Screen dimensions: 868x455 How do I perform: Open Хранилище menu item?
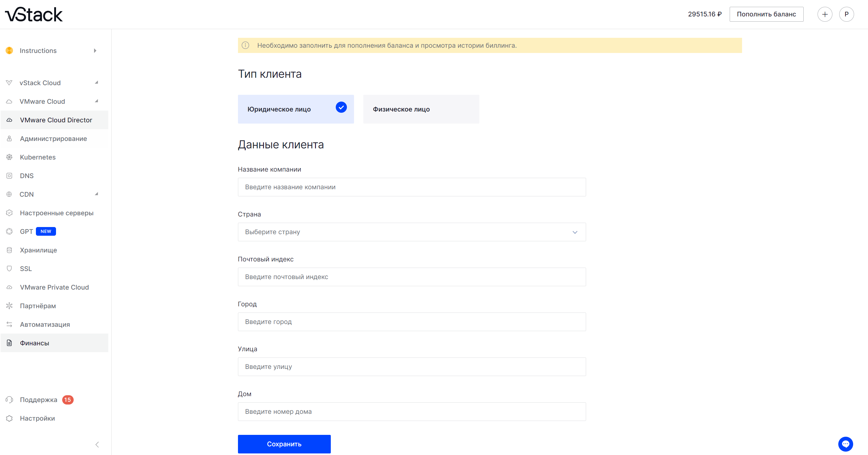tap(54, 250)
